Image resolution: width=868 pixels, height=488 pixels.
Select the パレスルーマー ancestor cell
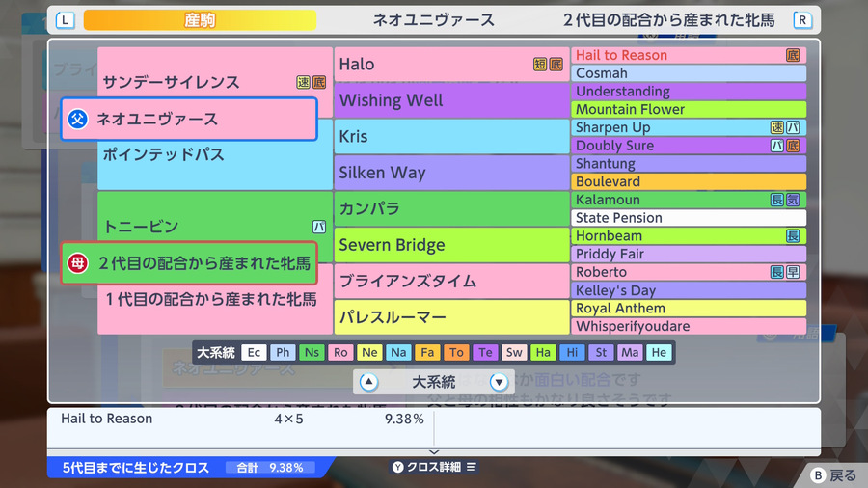click(451, 317)
